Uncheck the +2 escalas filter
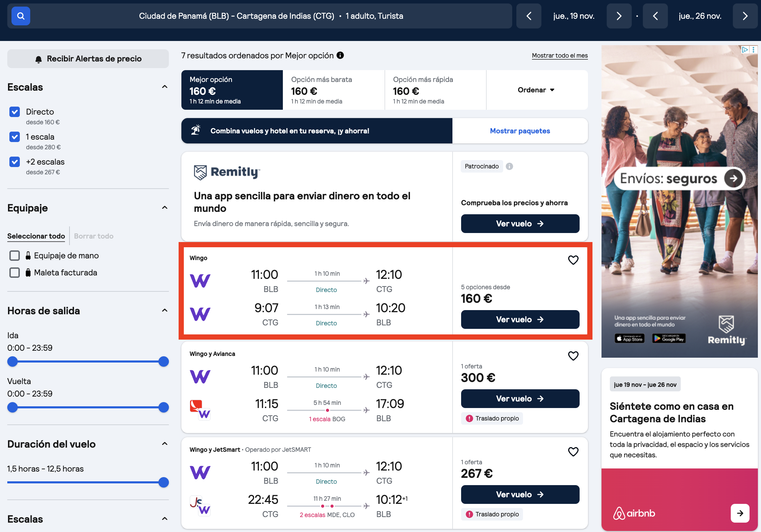 (15, 162)
